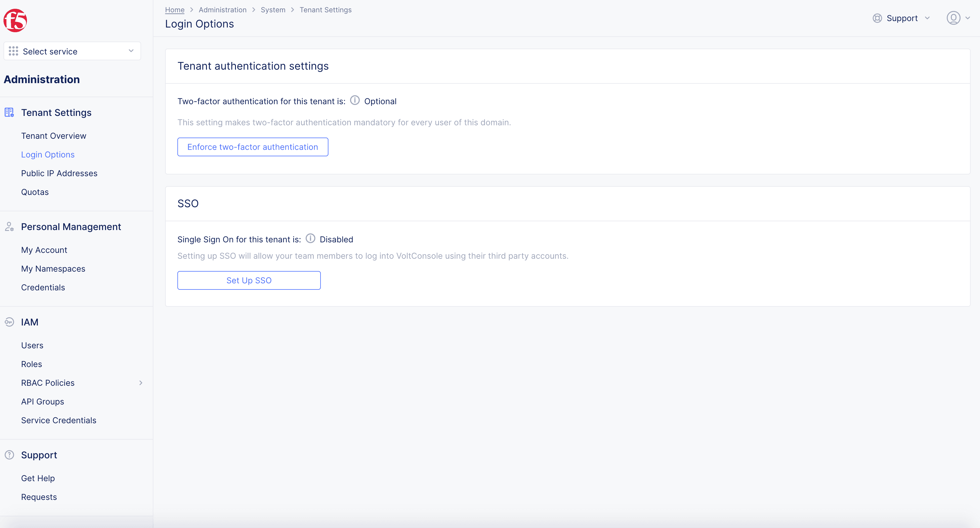Click the Personal Management person icon
980x528 pixels.
tap(9, 227)
